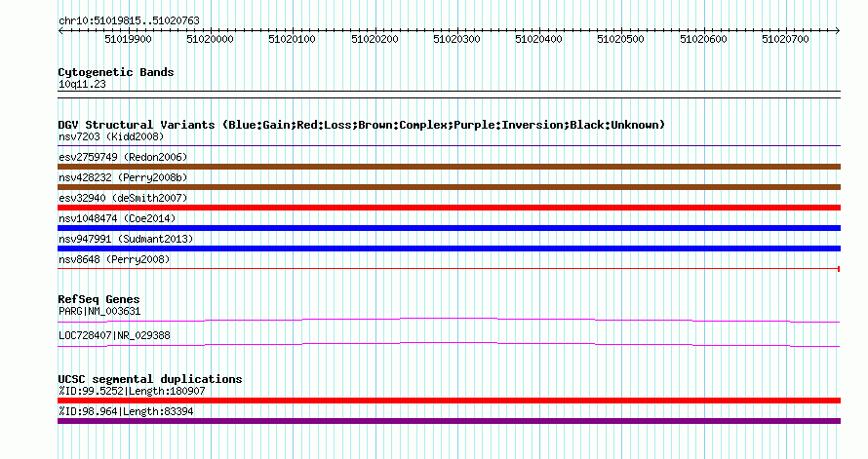Screen dimensions: 868x459
Task: Click the thin red nsv8648 variant line
Action: tap(449, 269)
